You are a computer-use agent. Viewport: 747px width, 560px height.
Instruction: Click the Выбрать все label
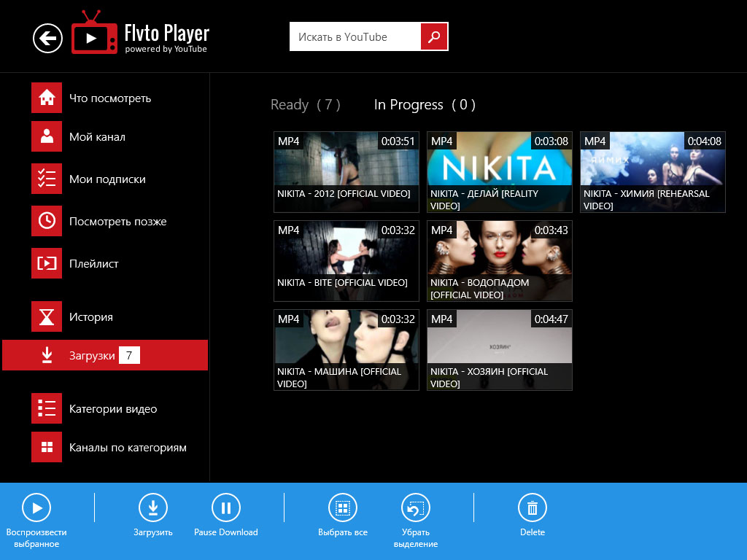[x=343, y=532]
